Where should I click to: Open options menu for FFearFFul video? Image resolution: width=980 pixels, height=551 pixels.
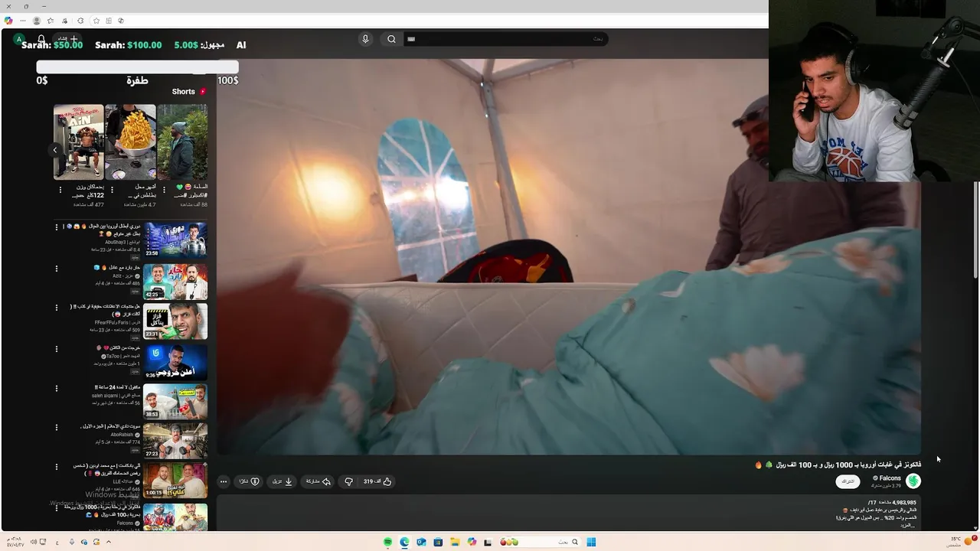tap(56, 308)
